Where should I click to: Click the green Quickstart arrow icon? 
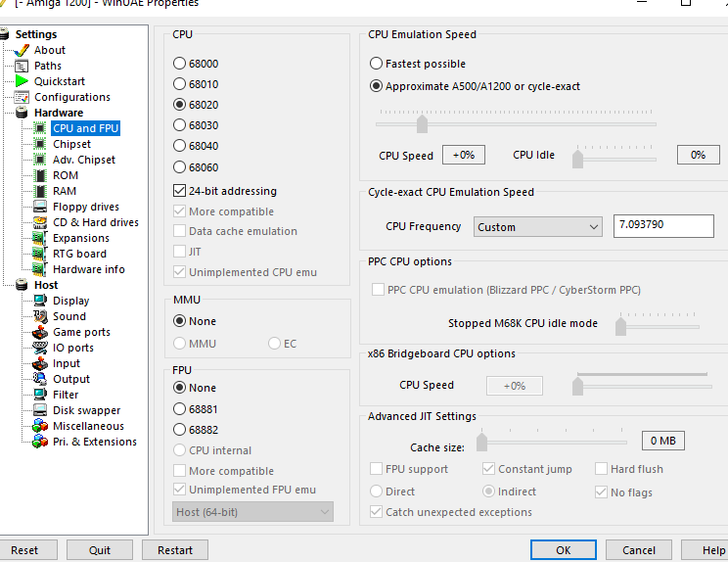22,81
